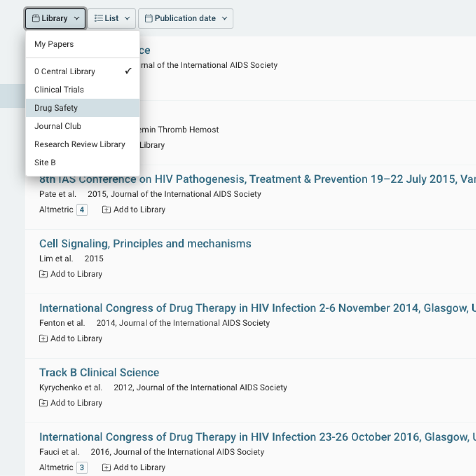The image size is (476, 476).
Task: Open Track B Clinical Science article
Action: click(99, 372)
